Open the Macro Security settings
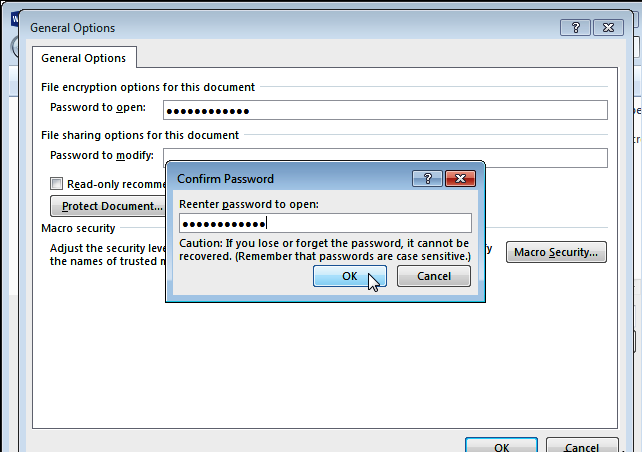 (556, 252)
